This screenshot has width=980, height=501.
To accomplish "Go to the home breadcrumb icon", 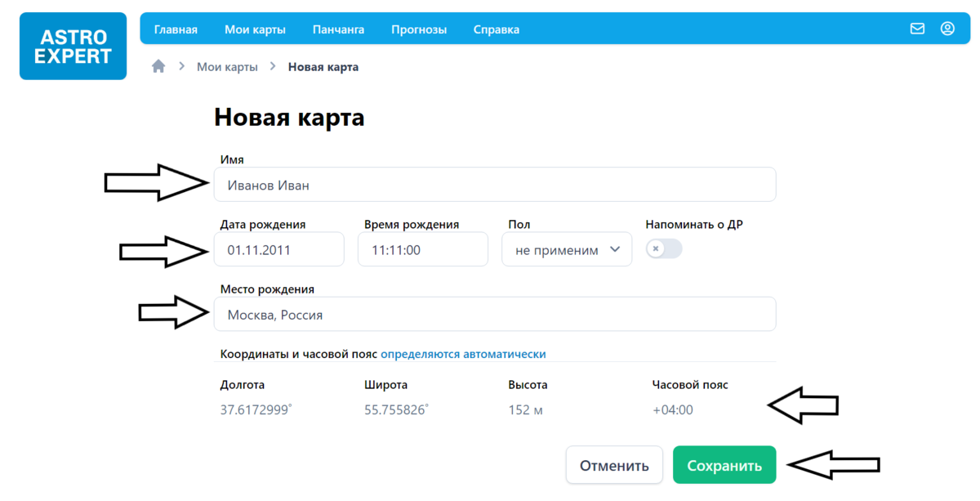I will pyautogui.click(x=158, y=66).
